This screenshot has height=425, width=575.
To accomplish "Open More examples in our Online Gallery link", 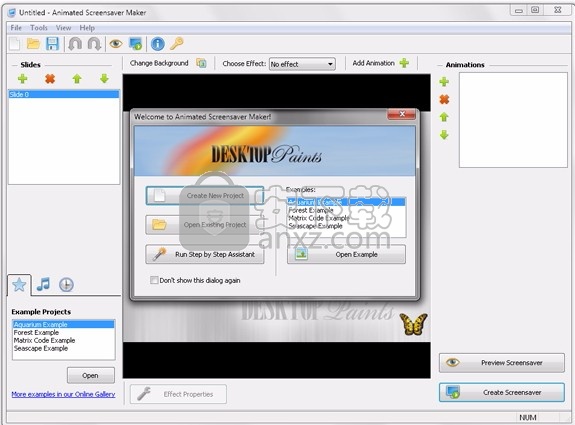I will (x=63, y=394).
